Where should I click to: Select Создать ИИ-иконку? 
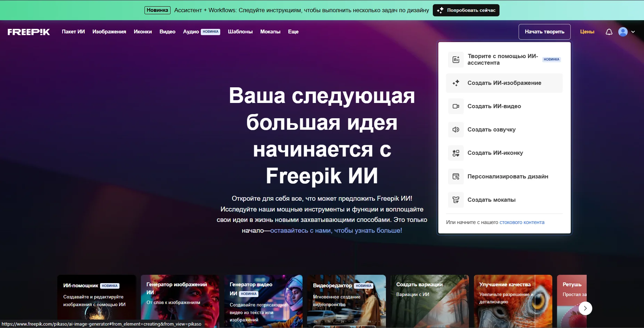coord(504,153)
